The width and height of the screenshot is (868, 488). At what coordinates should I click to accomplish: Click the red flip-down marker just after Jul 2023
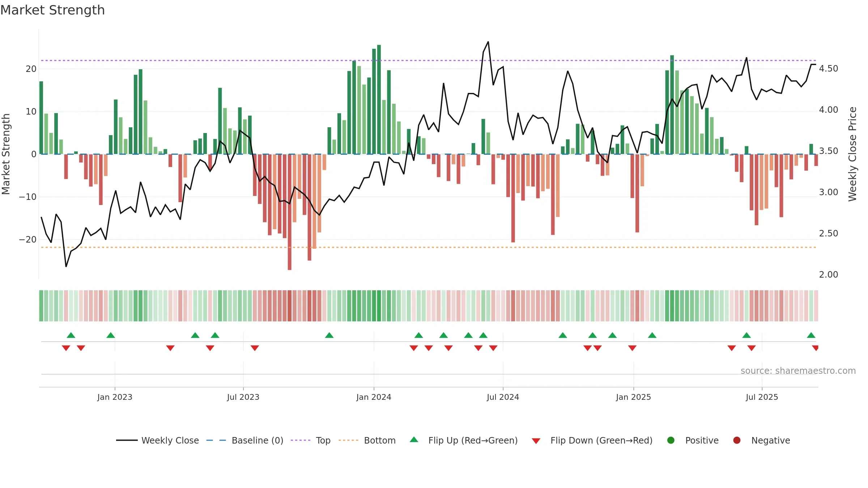point(255,348)
